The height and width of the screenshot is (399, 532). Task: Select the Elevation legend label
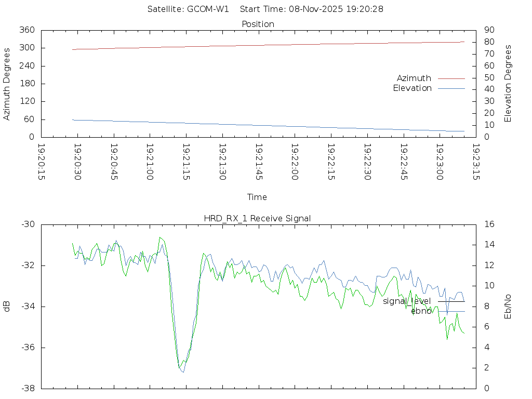412,88
